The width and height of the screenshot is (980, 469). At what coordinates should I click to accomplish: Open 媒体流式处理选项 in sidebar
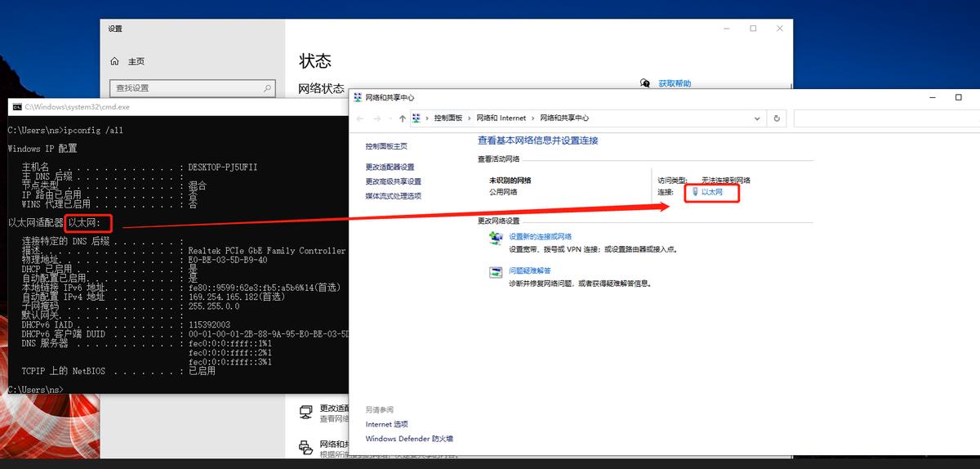pyautogui.click(x=393, y=196)
